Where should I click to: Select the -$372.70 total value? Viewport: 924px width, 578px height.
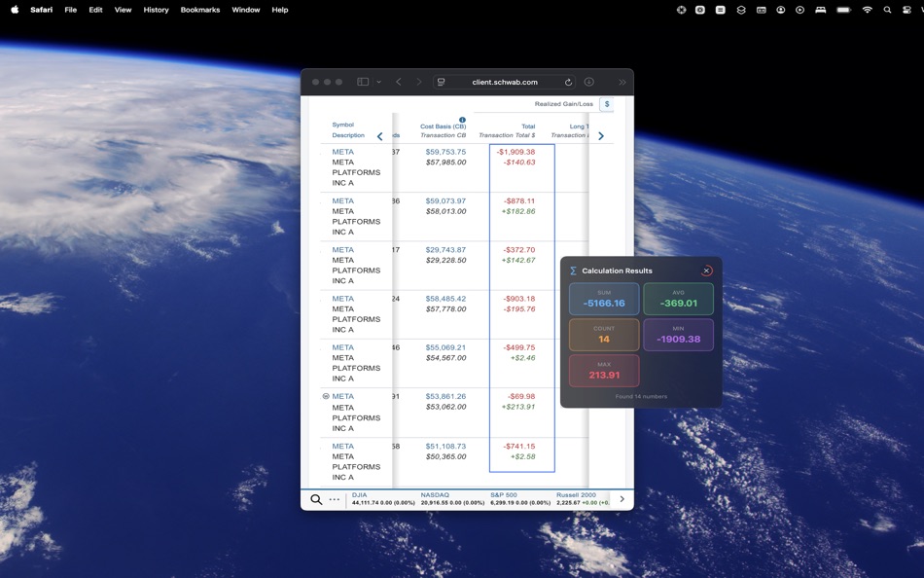coord(519,249)
